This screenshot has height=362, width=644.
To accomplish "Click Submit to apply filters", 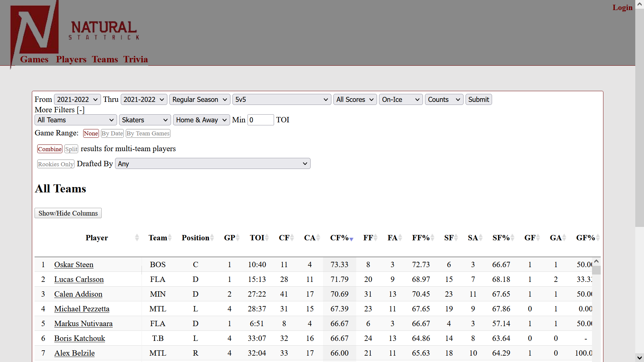I will pyautogui.click(x=479, y=99).
